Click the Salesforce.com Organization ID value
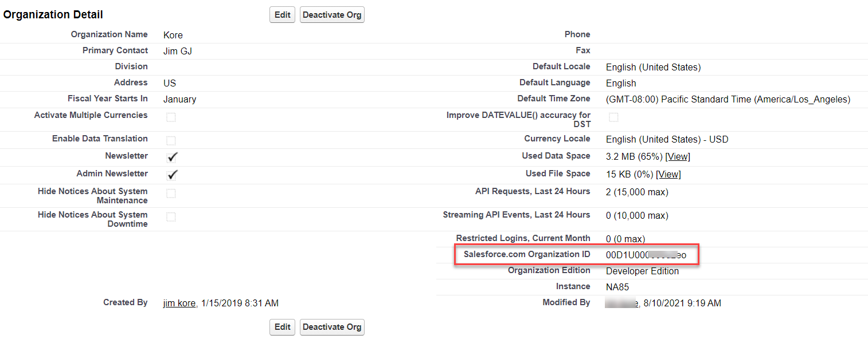The height and width of the screenshot is (351, 868). point(646,255)
